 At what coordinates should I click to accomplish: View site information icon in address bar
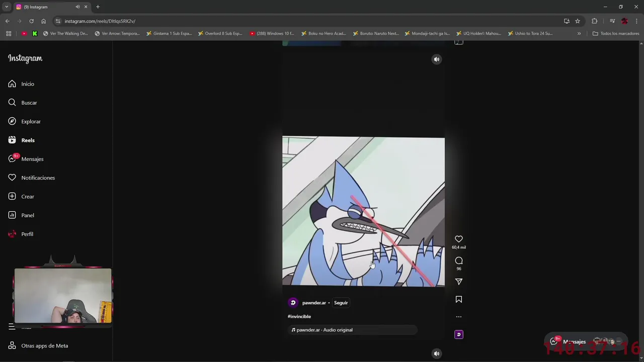58,21
